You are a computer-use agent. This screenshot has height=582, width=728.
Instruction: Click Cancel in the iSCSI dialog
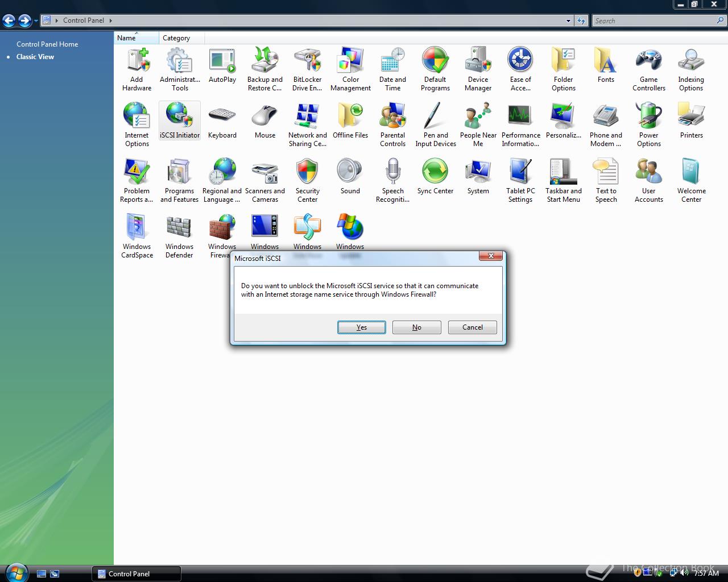[473, 327]
